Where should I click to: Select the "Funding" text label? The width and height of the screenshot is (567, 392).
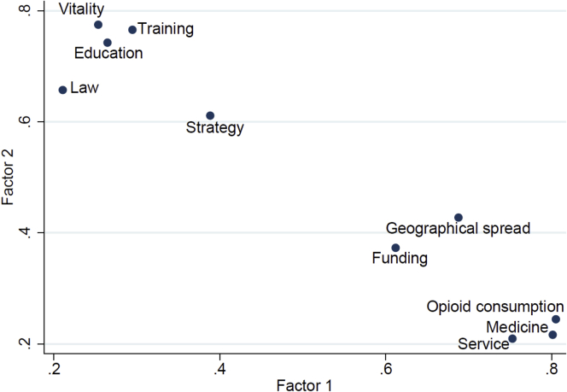coord(400,258)
